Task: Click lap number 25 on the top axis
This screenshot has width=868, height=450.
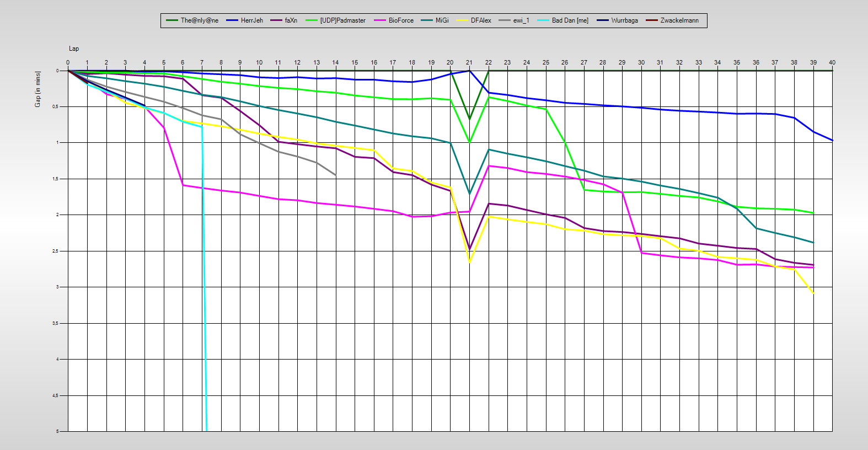Action: coord(546,62)
